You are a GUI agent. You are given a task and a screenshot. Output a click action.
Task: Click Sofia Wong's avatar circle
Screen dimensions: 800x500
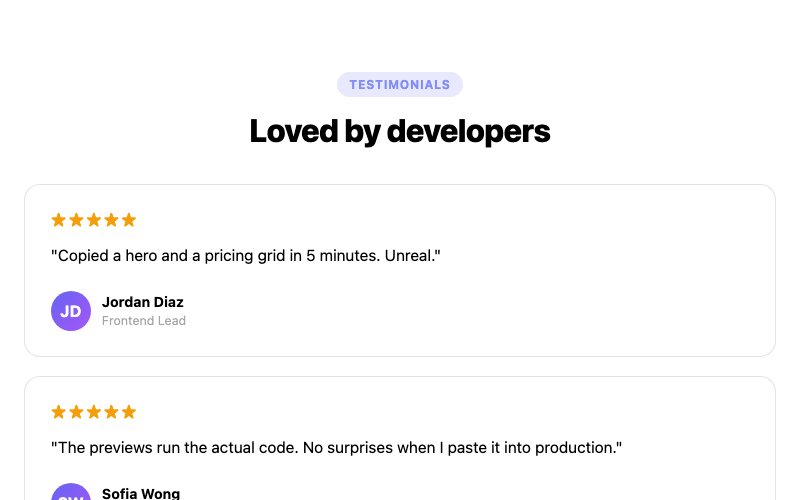(x=71, y=492)
